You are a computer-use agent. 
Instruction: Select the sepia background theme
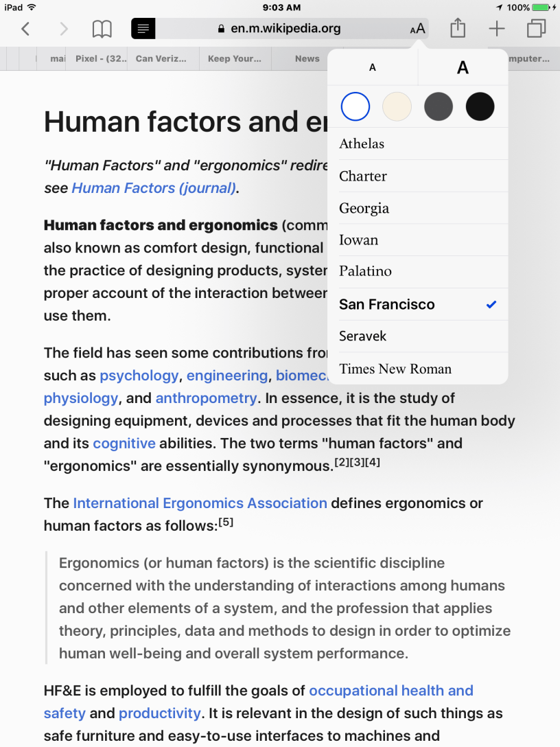397,106
